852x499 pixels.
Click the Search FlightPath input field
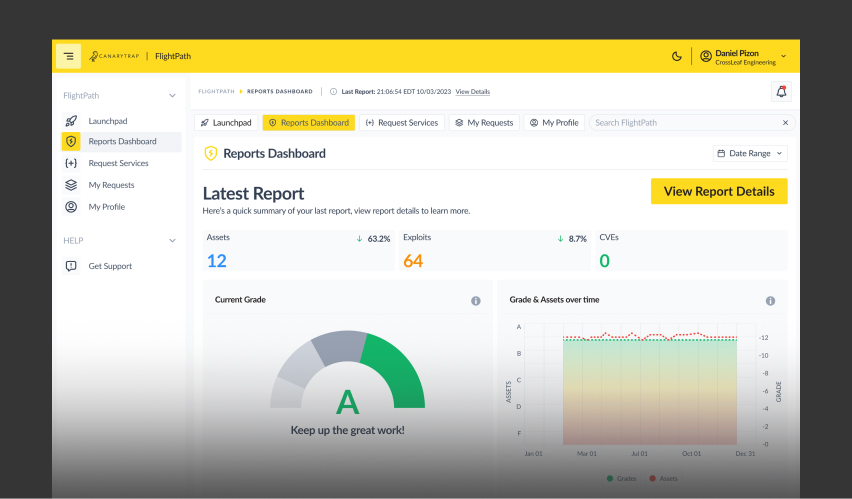684,123
